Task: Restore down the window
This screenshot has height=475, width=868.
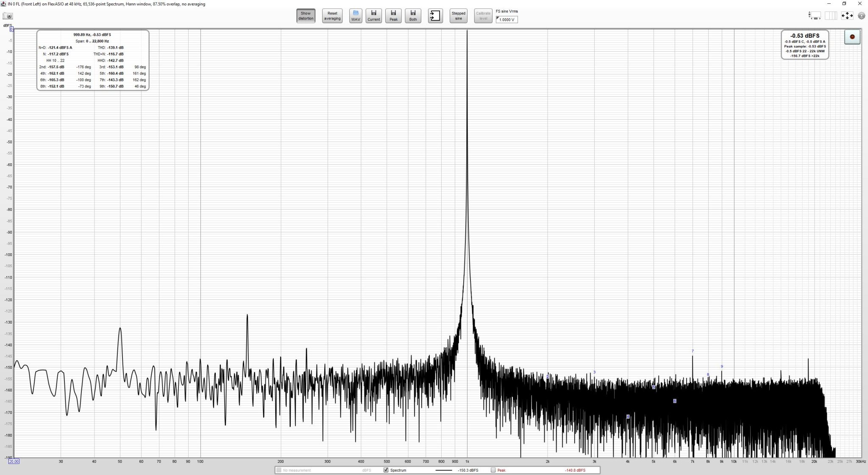Action: click(844, 4)
